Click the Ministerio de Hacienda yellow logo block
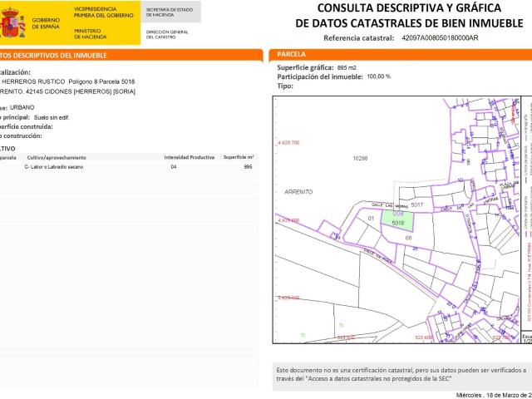Screen dimensions: 532x399 coord(104,23)
